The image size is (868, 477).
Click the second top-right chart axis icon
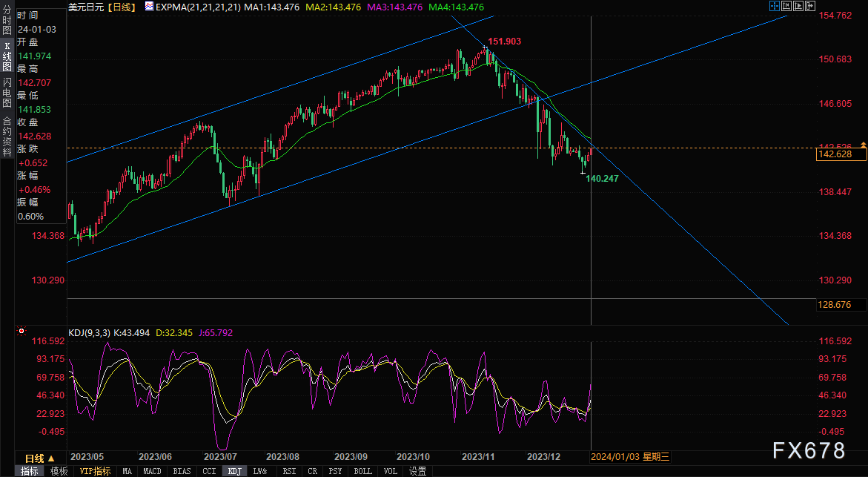[x=786, y=6]
